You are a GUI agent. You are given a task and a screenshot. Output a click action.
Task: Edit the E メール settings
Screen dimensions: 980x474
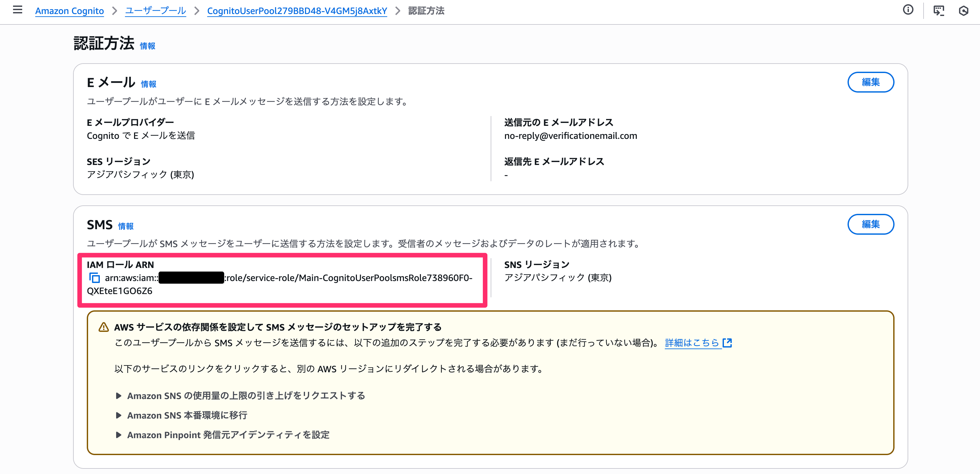coord(870,82)
